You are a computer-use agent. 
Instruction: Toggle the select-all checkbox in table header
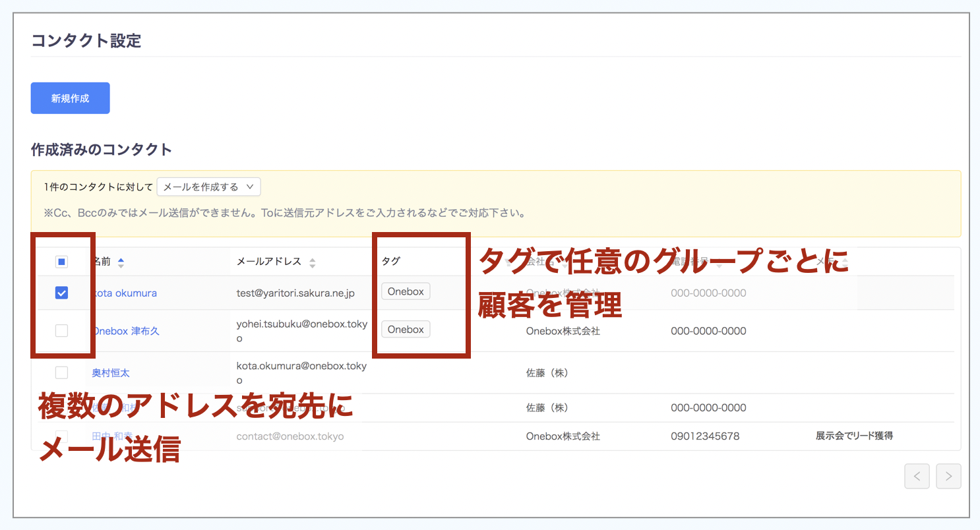click(x=61, y=262)
